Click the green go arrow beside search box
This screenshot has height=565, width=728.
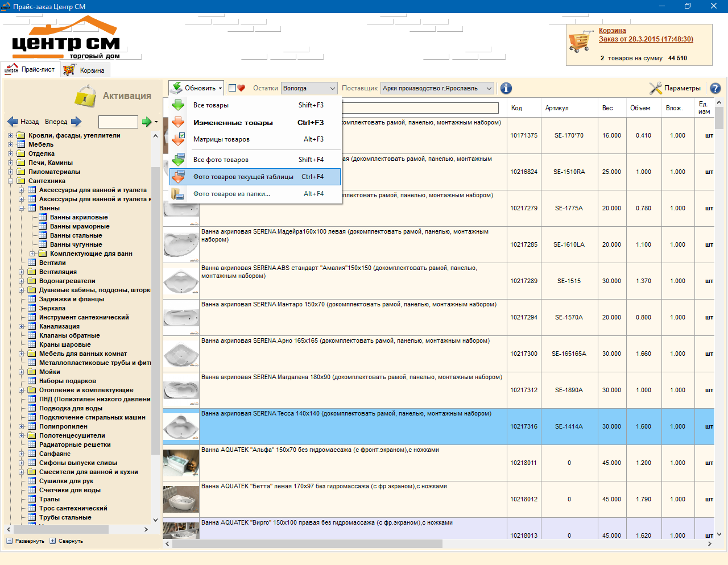point(147,122)
